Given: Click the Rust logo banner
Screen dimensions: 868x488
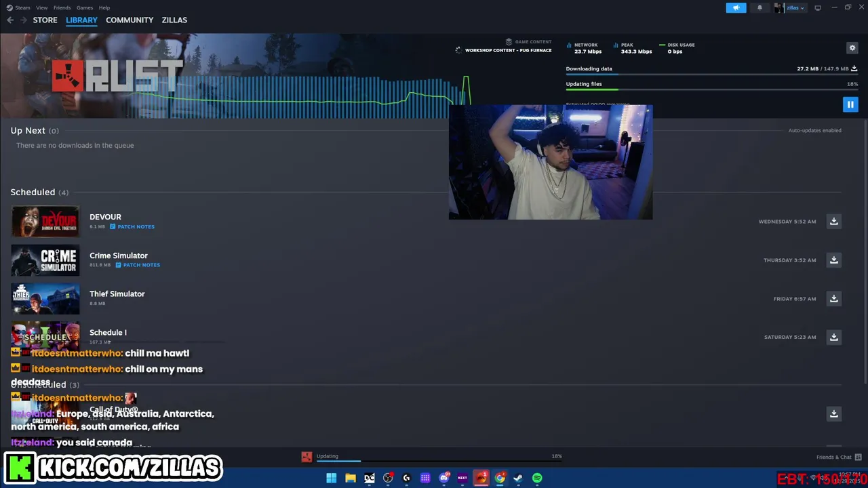Looking at the screenshot, I should (117, 76).
